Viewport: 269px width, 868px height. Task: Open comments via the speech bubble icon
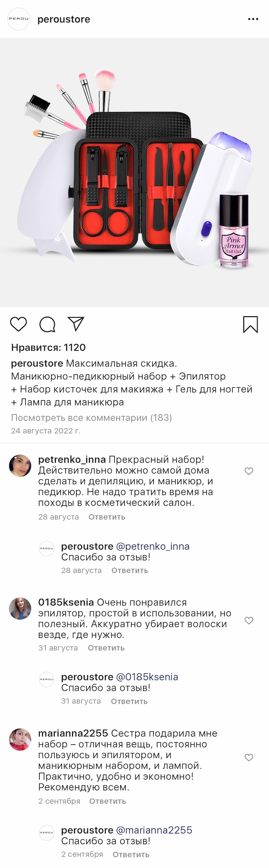pos(47,324)
